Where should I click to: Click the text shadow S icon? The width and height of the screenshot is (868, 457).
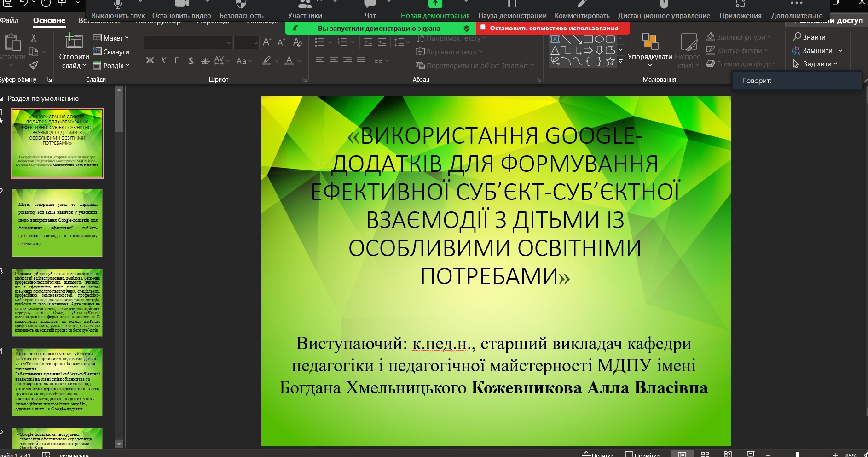click(191, 61)
